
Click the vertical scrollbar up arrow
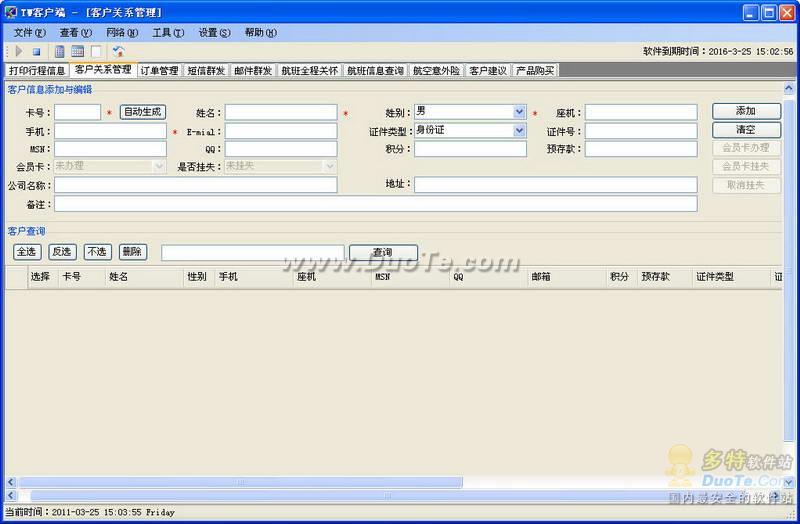point(789,88)
